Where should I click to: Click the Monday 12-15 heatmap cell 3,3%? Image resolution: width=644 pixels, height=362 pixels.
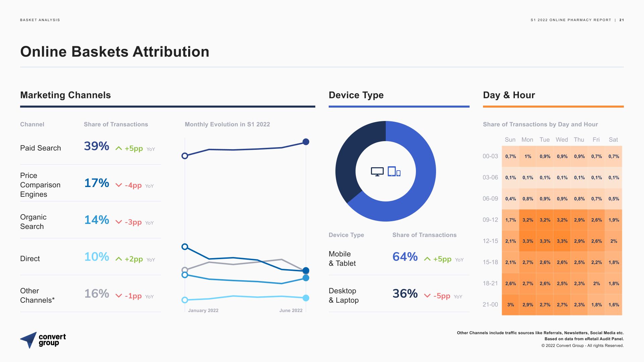pyautogui.click(x=528, y=241)
